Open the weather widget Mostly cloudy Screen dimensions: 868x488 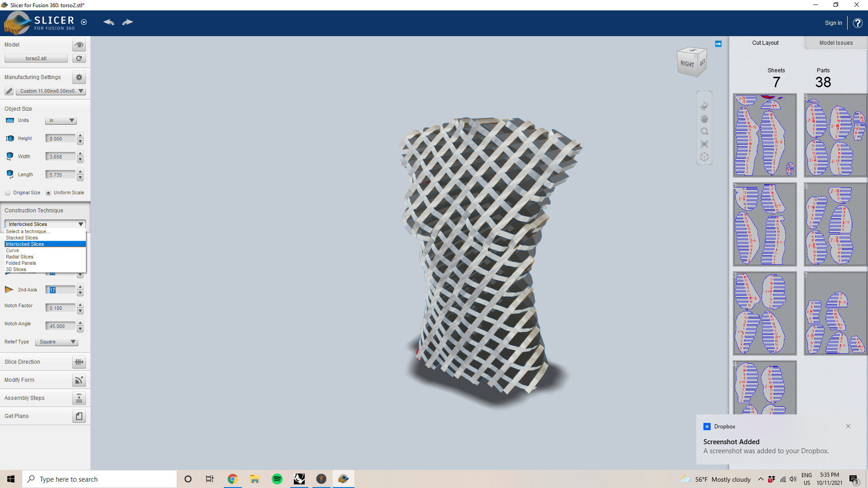pyautogui.click(x=716, y=479)
